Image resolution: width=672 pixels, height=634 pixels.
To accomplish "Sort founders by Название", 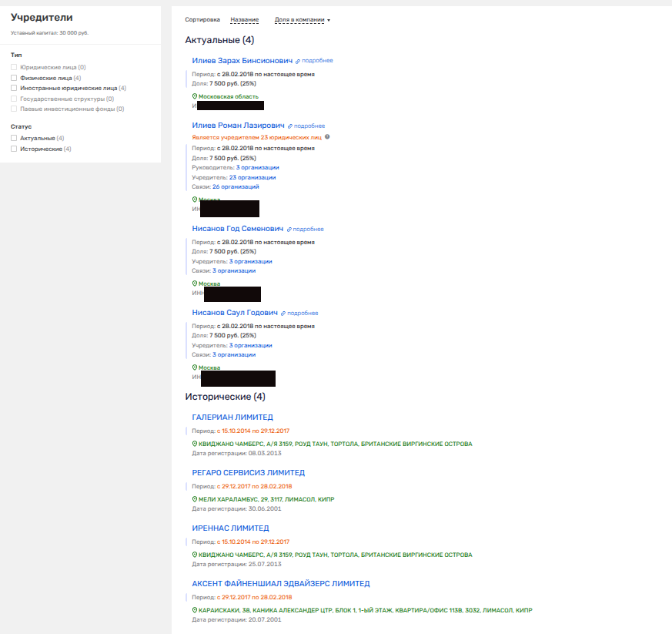I will tap(244, 19).
